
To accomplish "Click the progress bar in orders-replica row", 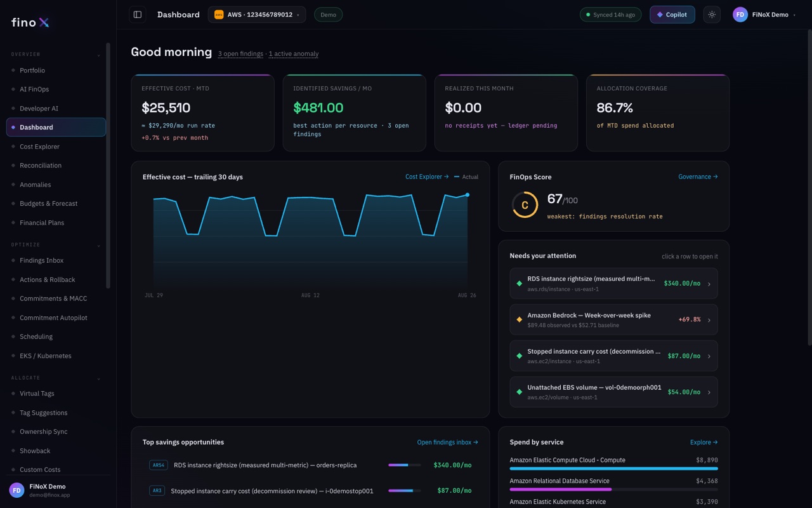I will point(405,465).
